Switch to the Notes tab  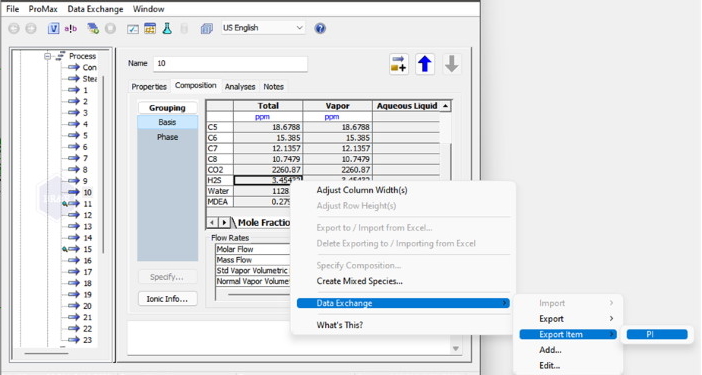click(274, 86)
